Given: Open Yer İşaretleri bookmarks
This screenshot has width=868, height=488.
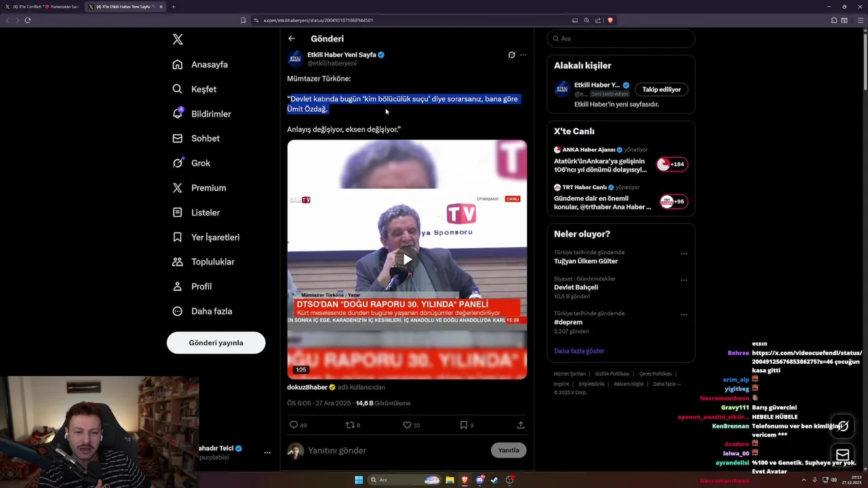Looking at the screenshot, I should point(206,237).
